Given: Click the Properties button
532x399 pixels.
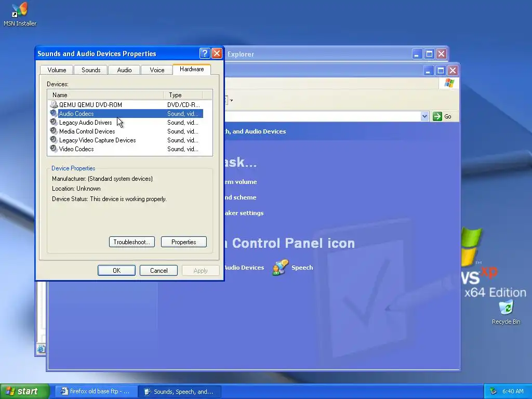Looking at the screenshot, I should (x=183, y=242).
